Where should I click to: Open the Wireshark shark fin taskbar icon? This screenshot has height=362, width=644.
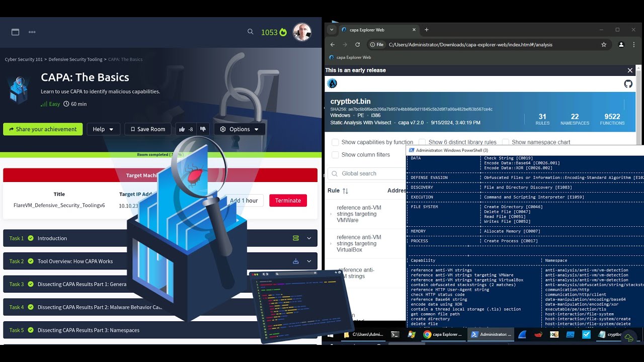coord(522,334)
